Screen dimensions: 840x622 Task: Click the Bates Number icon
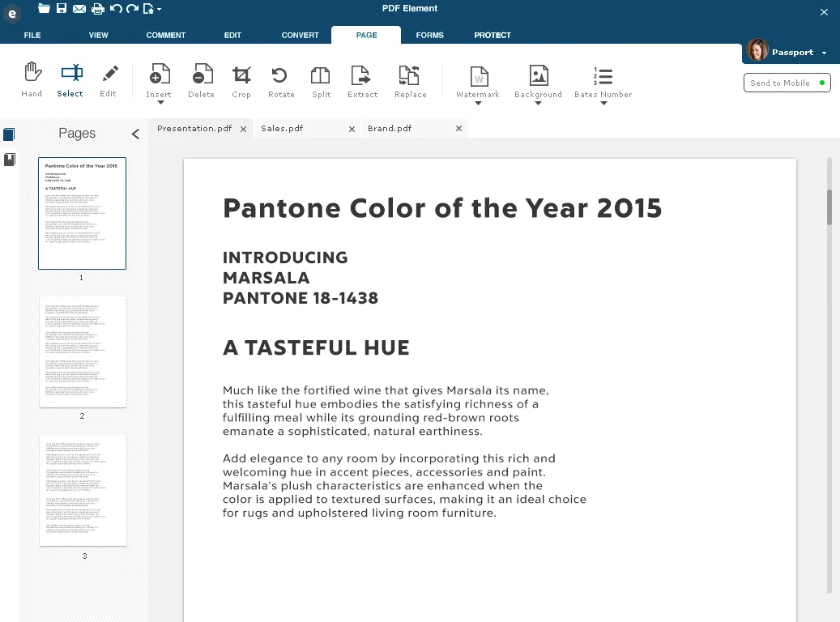[603, 76]
